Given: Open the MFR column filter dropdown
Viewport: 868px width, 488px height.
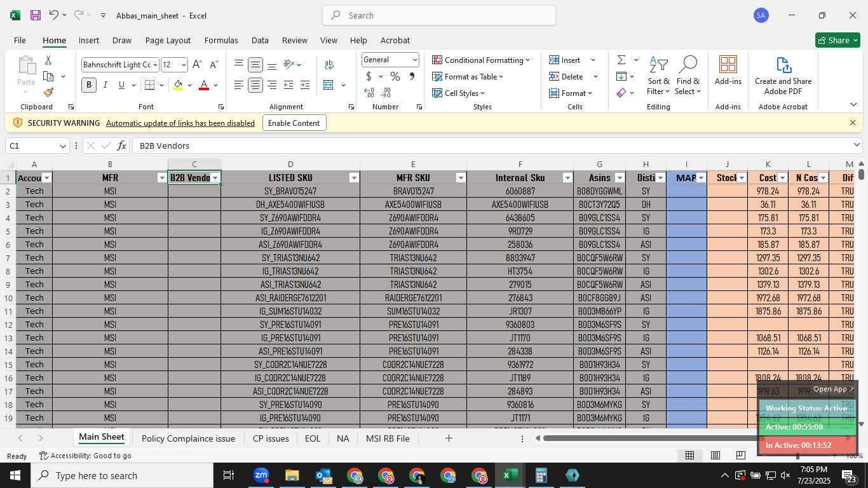Looking at the screenshot, I should tap(162, 178).
